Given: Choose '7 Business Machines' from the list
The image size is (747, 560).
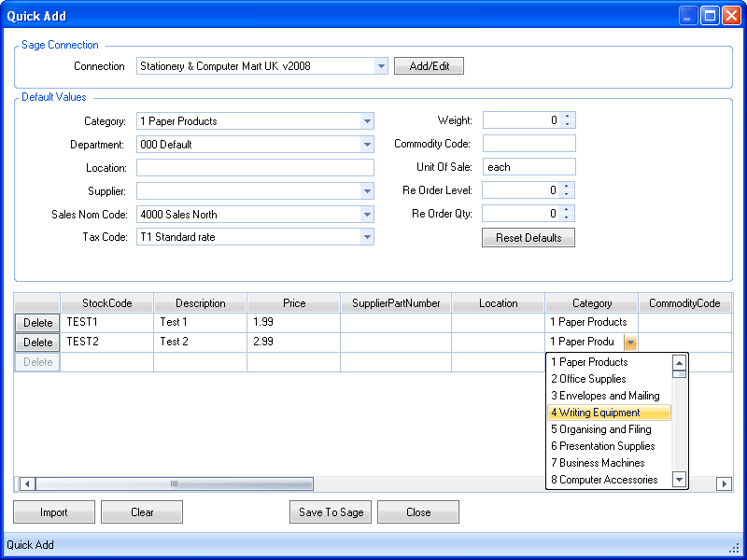Looking at the screenshot, I should pos(610,463).
